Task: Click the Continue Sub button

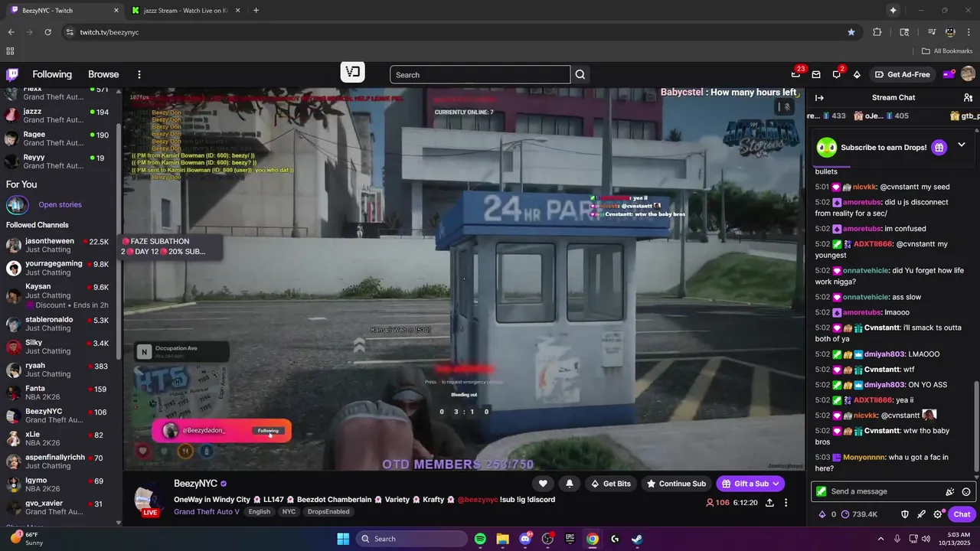Action: coord(676,484)
